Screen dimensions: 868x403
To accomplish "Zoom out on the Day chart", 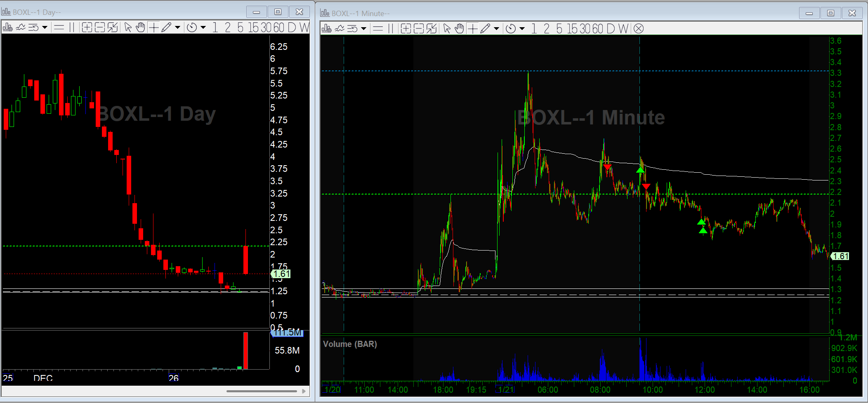I will (x=99, y=28).
